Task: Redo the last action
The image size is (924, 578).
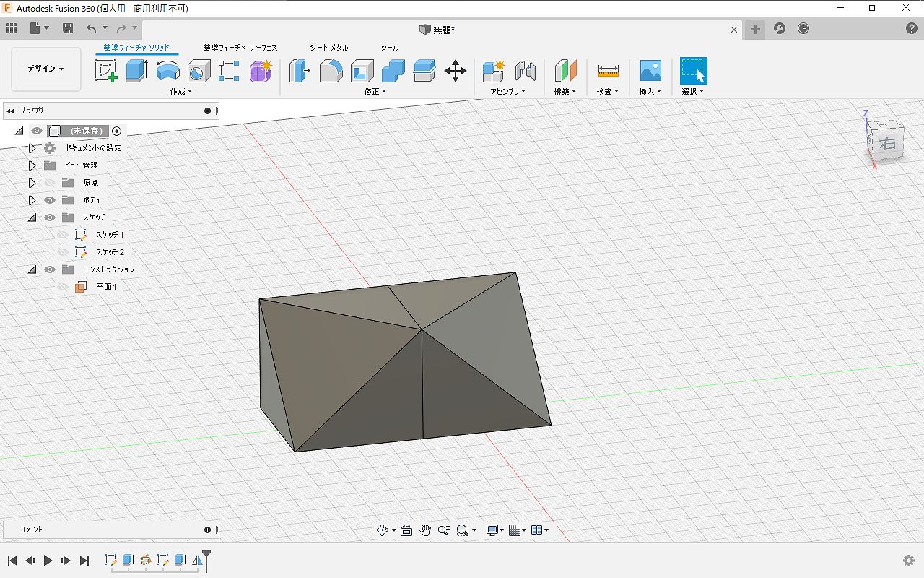Action: click(121, 28)
